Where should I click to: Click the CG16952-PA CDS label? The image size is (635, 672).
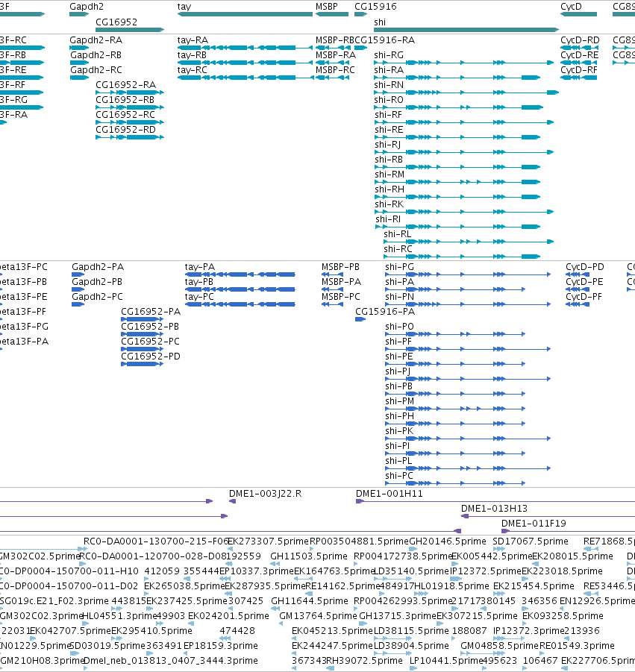click(151, 311)
